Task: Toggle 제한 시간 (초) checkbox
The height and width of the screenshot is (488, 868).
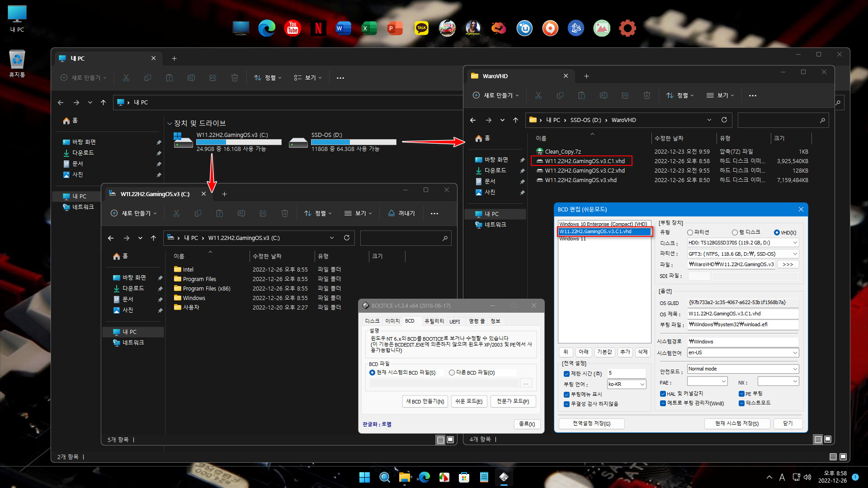Action: pos(566,374)
